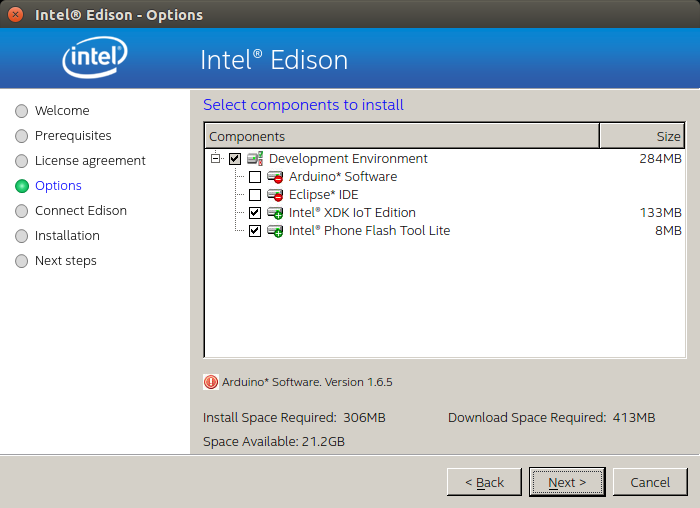Uncheck the Development Environment checkbox

pyautogui.click(x=235, y=159)
